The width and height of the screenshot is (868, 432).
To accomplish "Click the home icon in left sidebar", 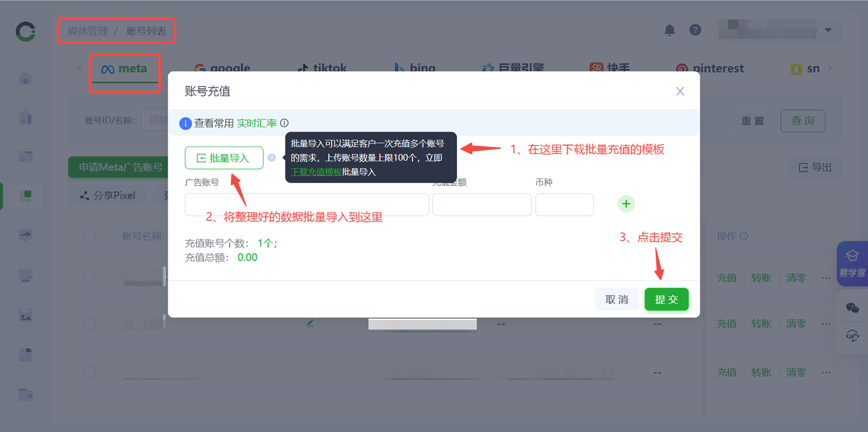I will click(26, 77).
